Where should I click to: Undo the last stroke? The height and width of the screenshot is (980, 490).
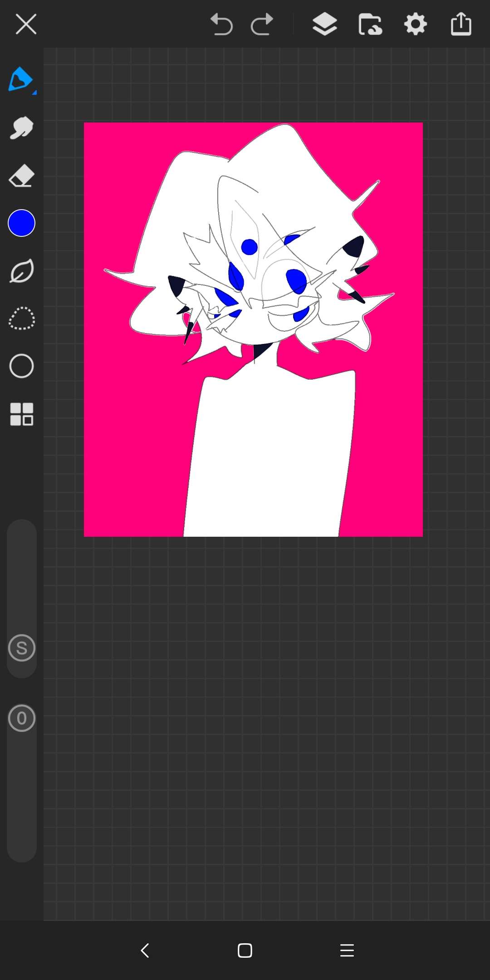coord(221,24)
